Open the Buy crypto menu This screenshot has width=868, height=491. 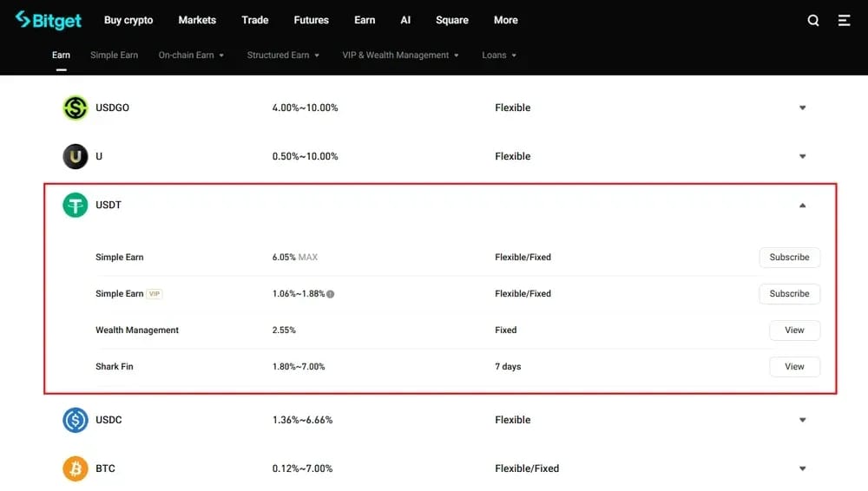(x=128, y=20)
